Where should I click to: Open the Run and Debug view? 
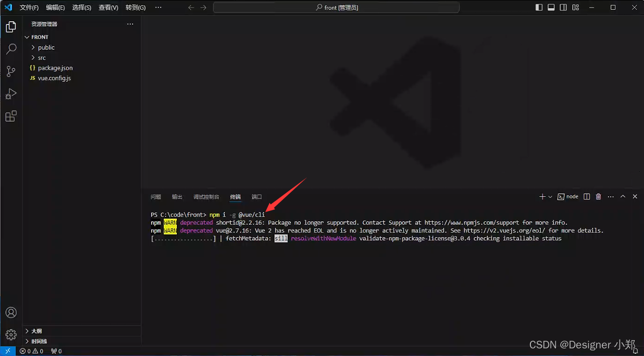coord(11,94)
